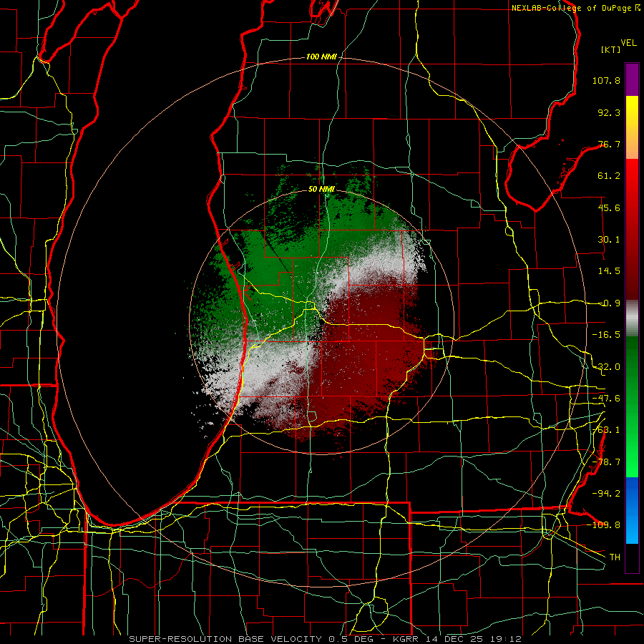The height and width of the screenshot is (644, 644).
Task: Click the 61.2 legend value
Action: [609, 176]
